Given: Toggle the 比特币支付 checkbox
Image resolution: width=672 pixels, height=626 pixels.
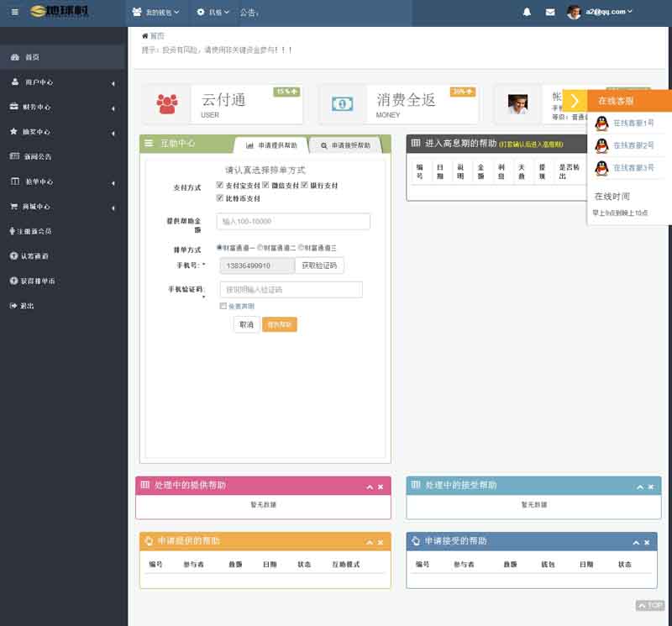Looking at the screenshot, I should [220, 197].
